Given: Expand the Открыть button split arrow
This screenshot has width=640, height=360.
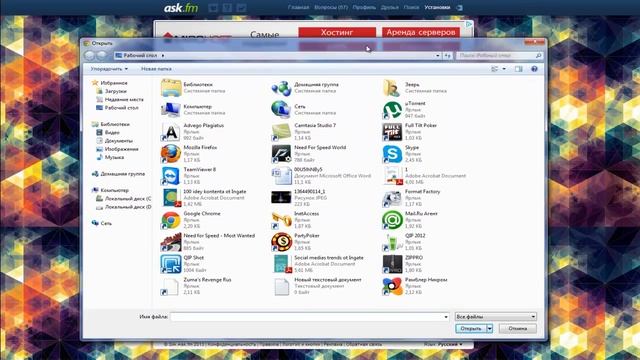Looking at the screenshot, I should coord(489,328).
